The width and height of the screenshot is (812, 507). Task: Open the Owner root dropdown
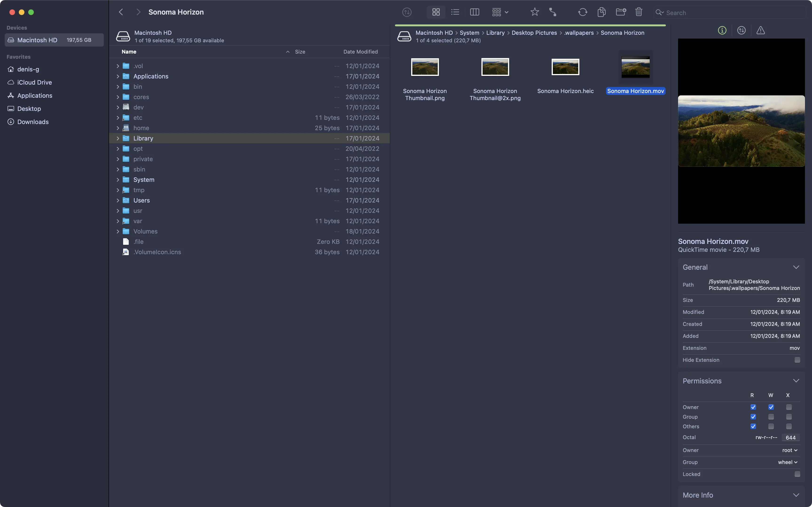click(x=789, y=450)
